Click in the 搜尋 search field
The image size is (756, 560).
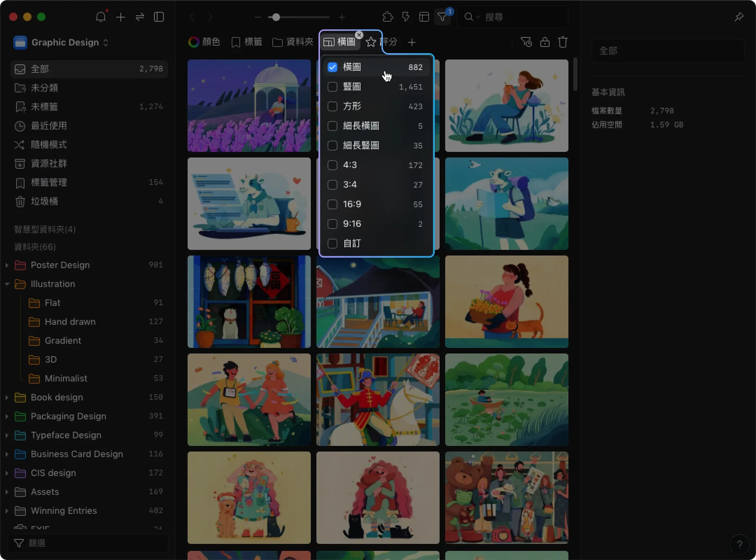tap(512, 17)
